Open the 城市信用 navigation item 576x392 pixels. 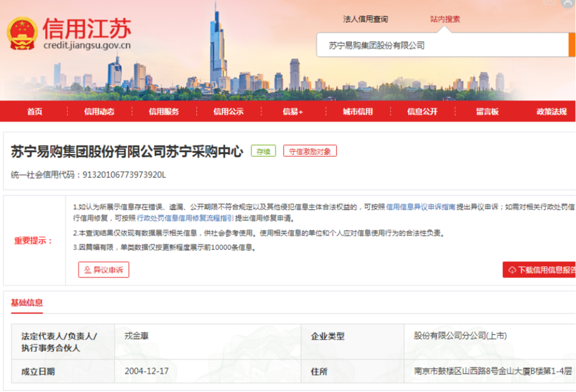(358, 111)
